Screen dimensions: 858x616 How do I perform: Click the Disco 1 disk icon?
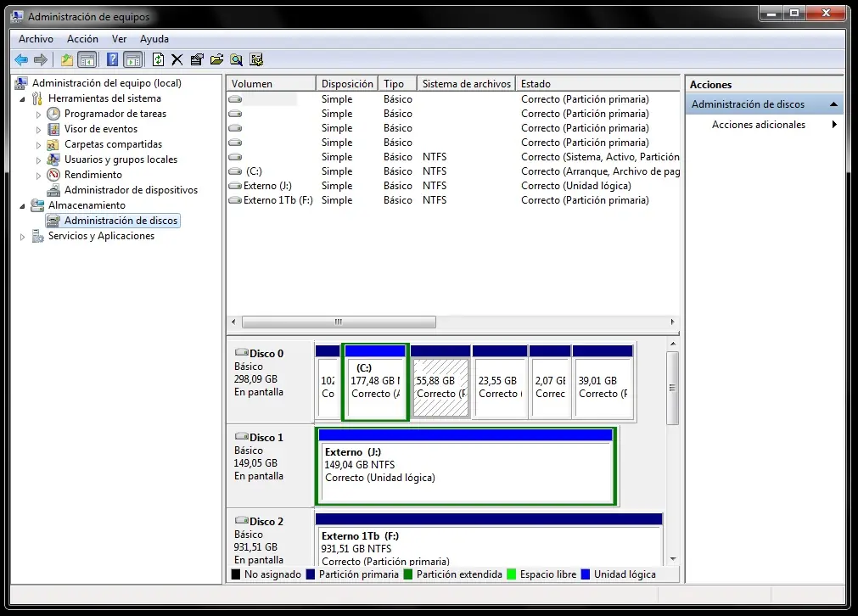click(241, 437)
